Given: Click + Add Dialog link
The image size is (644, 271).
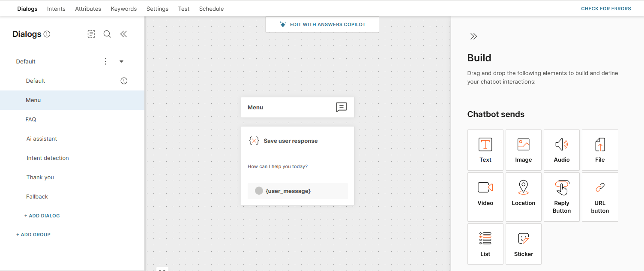Looking at the screenshot, I should tap(42, 216).
